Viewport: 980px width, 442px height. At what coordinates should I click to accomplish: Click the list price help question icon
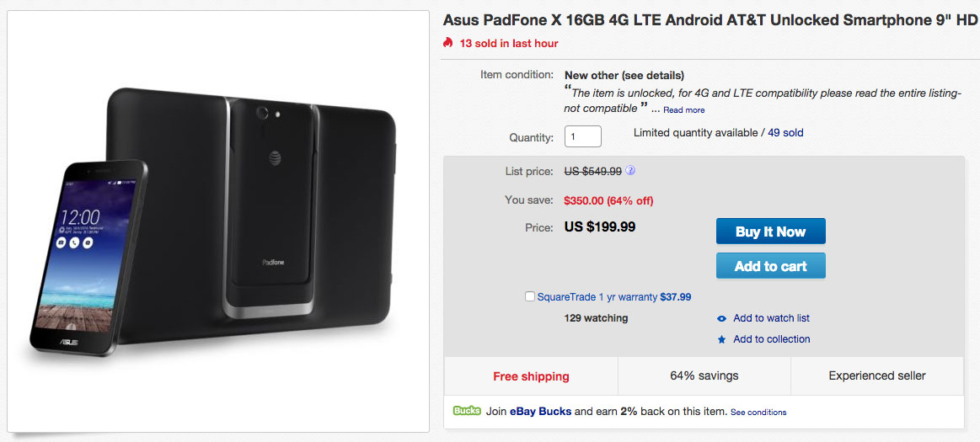[x=630, y=171]
